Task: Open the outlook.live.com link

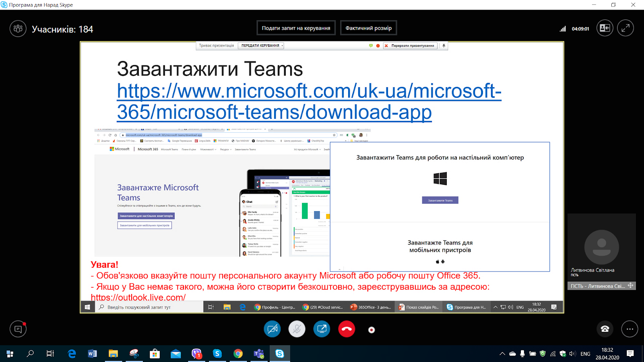Action: (138, 298)
